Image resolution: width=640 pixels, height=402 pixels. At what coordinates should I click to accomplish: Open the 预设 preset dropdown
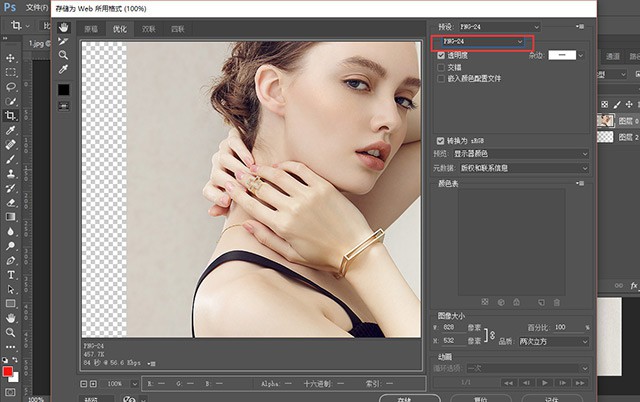click(x=500, y=27)
